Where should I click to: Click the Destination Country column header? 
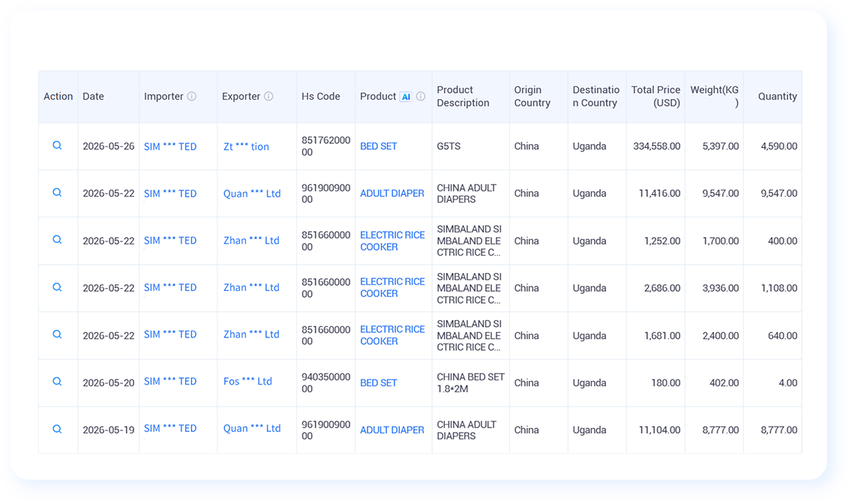pos(596,96)
